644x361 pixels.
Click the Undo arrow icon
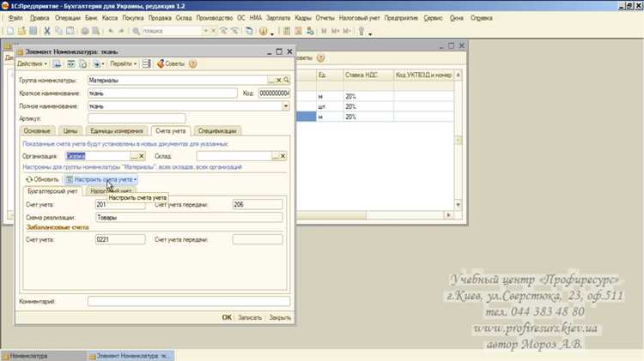111,31
